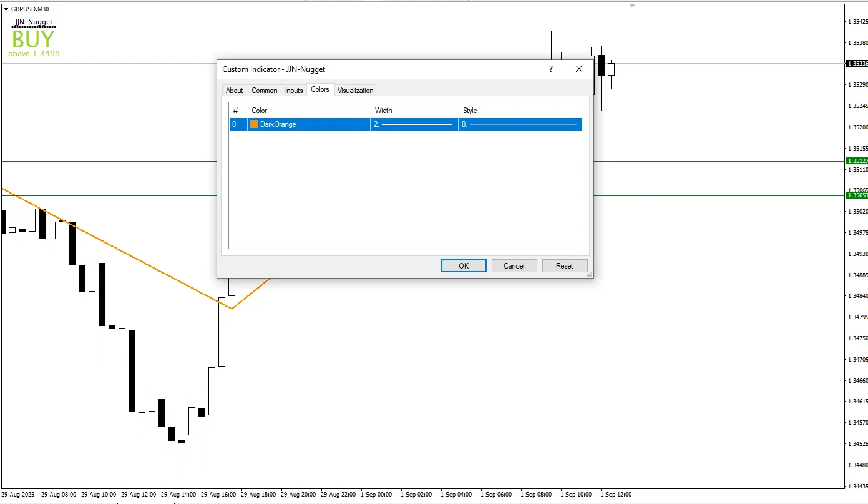The image size is (868, 504).
Task: Select the active Colors tab
Action: point(320,90)
